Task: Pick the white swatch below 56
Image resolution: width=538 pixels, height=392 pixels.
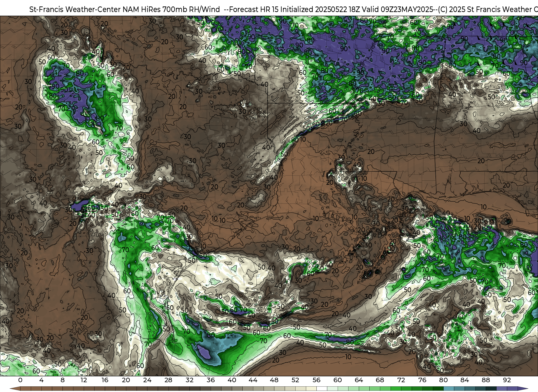Action: (322, 389)
